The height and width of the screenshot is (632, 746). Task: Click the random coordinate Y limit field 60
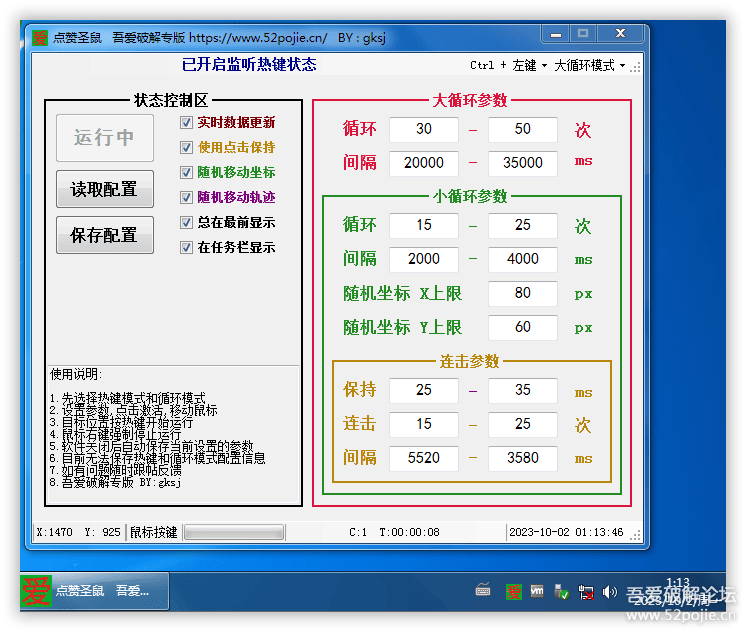pyautogui.click(x=522, y=327)
